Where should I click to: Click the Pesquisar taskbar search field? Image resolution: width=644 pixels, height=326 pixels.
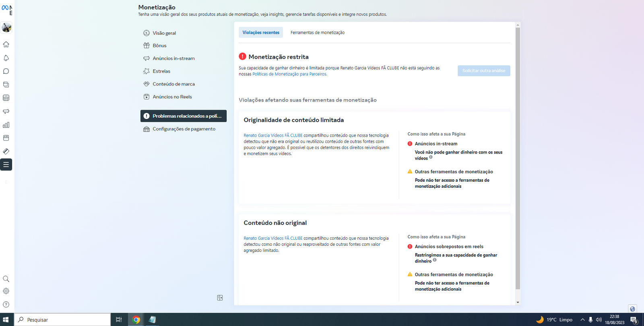(63, 320)
